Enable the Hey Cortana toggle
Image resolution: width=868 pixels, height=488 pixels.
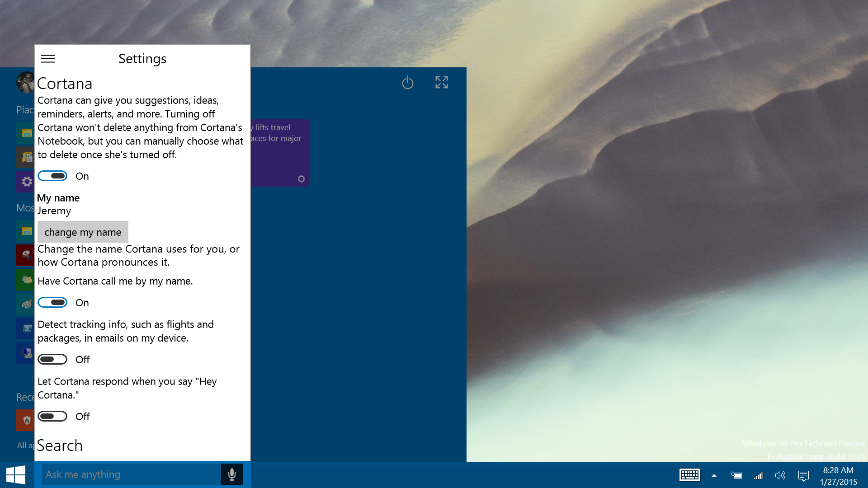coord(52,416)
